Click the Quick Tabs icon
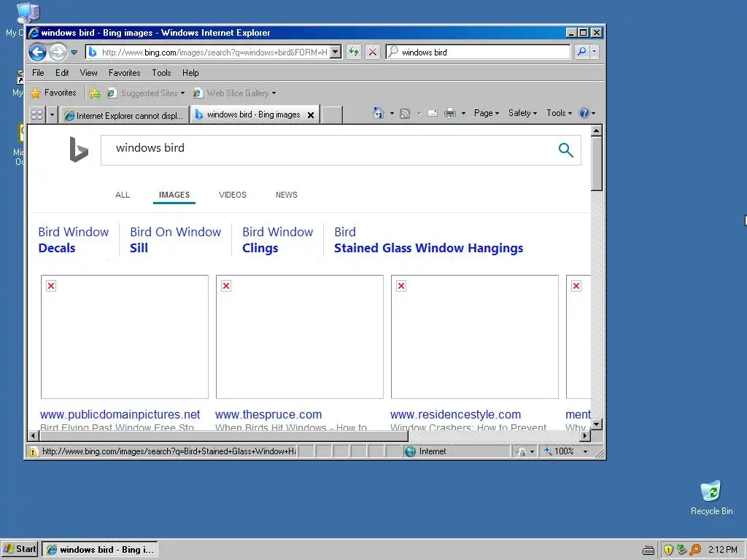 click(37, 114)
